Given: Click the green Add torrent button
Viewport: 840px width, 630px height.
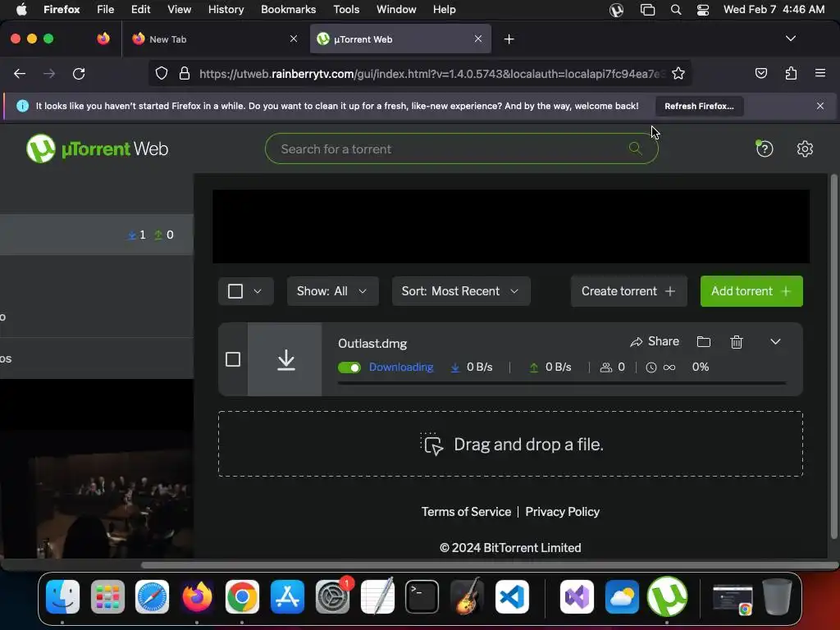Looking at the screenshot, I should [x=751, y=291].
